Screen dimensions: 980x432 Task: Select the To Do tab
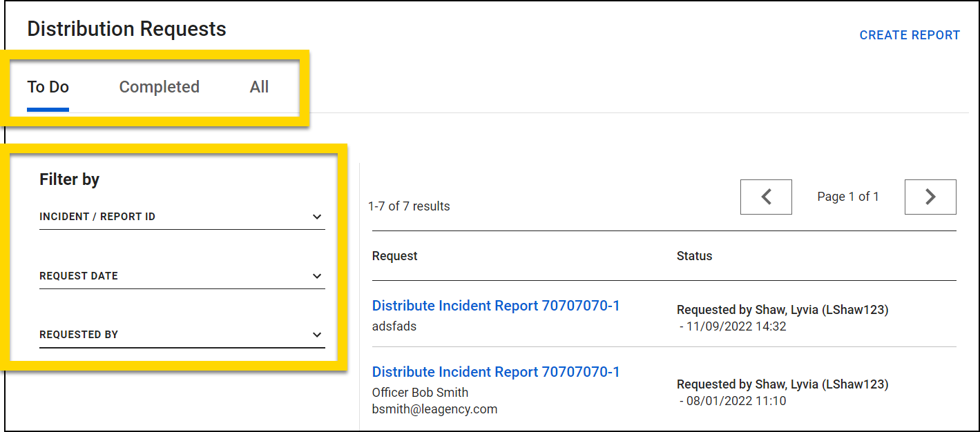(48, 87)
